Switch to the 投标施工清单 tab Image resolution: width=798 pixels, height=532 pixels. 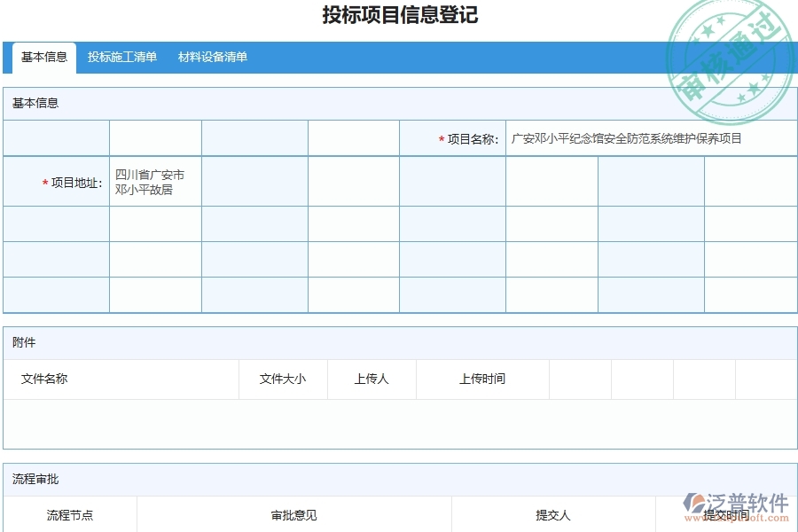point(122,57)
